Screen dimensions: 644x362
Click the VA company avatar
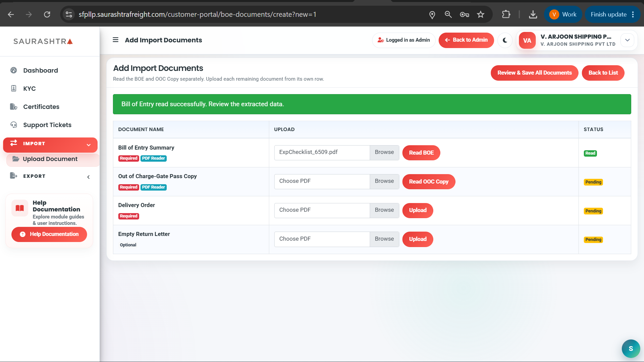click(527, 40)
